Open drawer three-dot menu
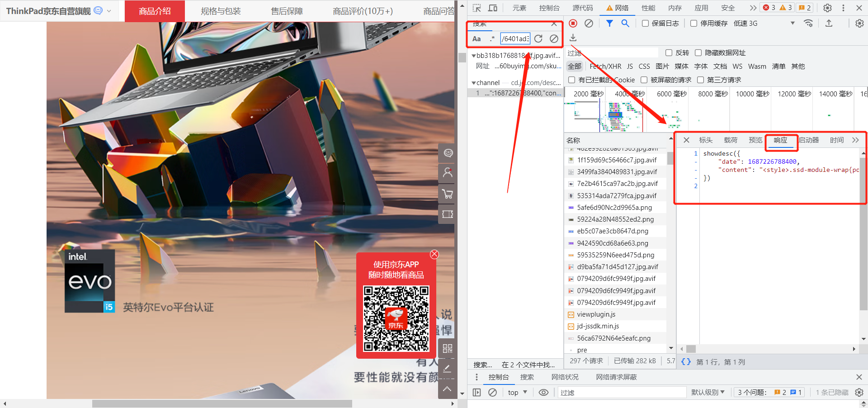This screenshot has width=868, height=408. pos(476,377)
